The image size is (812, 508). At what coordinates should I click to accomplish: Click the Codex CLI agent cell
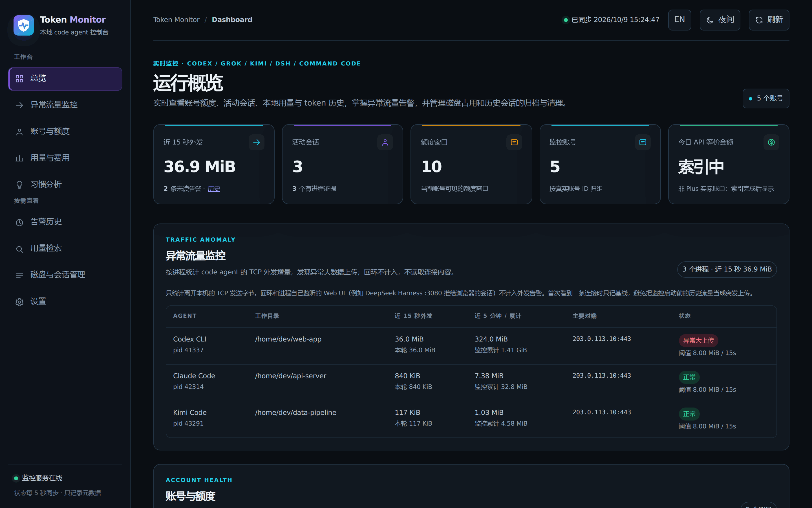tap(189, 339)
